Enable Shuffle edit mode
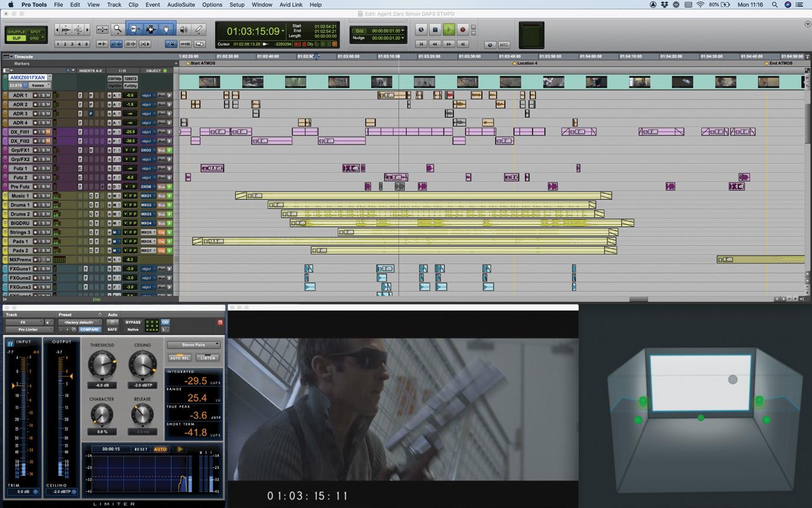 point(16,32)
